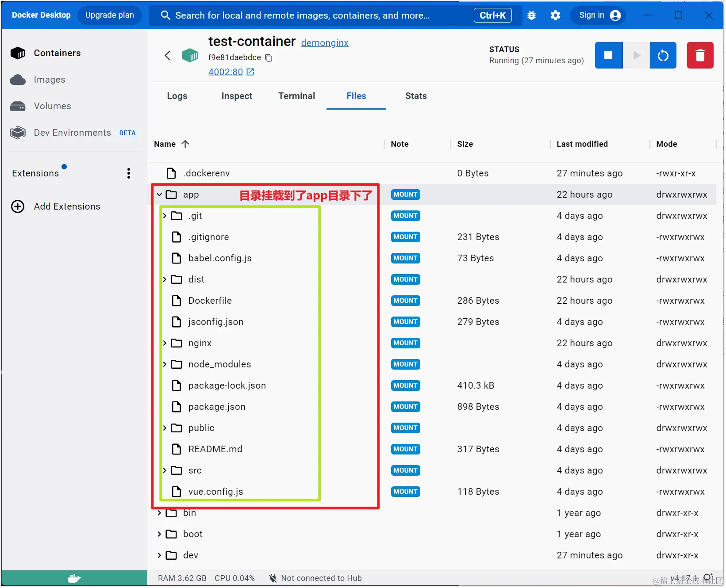Image resolution: width=726 pixels, height=588 pixels.
Task: Switch to the Terminal tab
Action: (x=296, y=96)
